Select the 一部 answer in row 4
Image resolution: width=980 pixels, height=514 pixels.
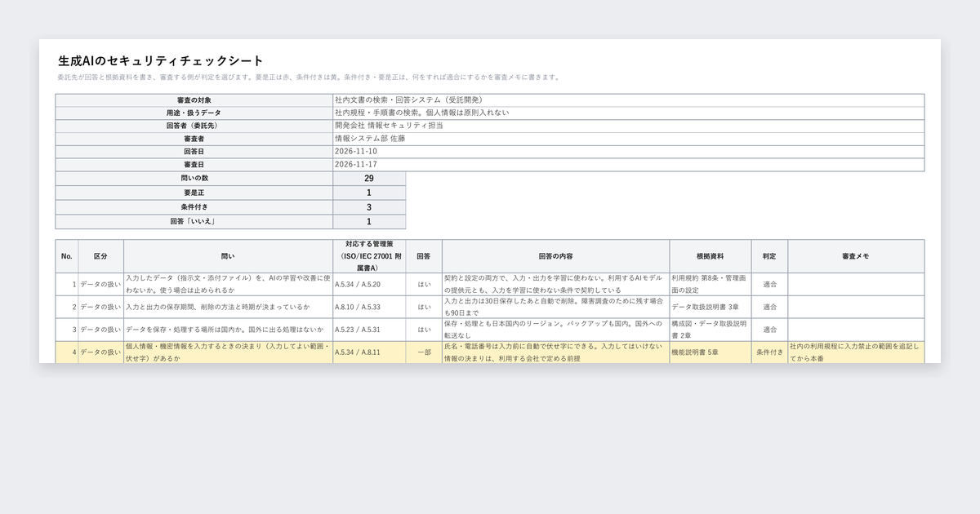click(424, 352)
